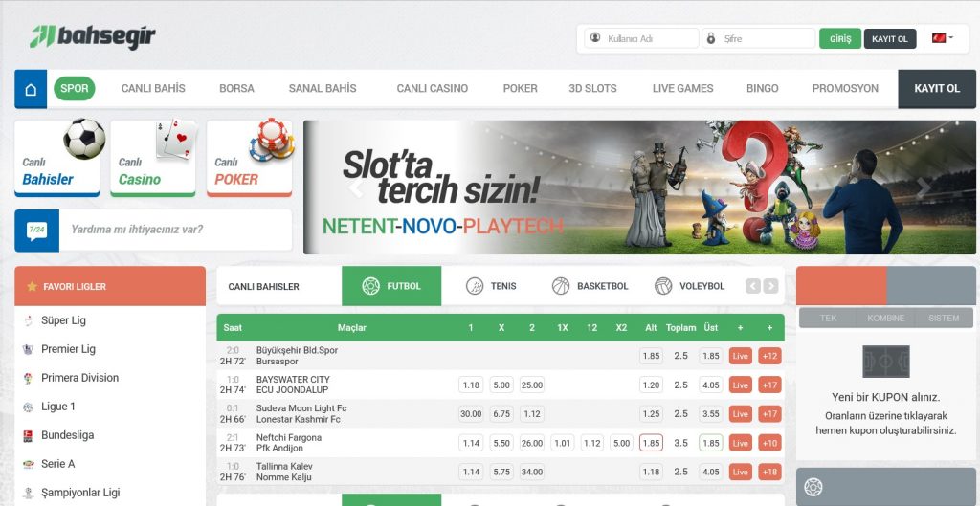The image size is (980, 506).
Task: Open BINGO menu item
Action: pyautogui.click(x=763, y=89)
